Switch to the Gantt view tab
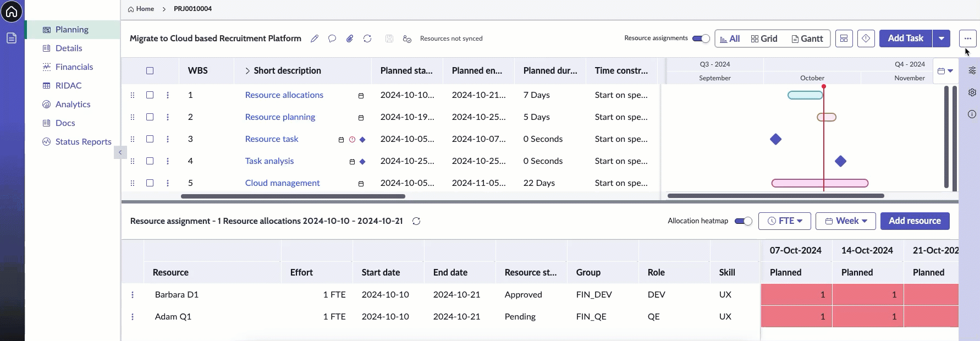 click(x=807, y=38)
